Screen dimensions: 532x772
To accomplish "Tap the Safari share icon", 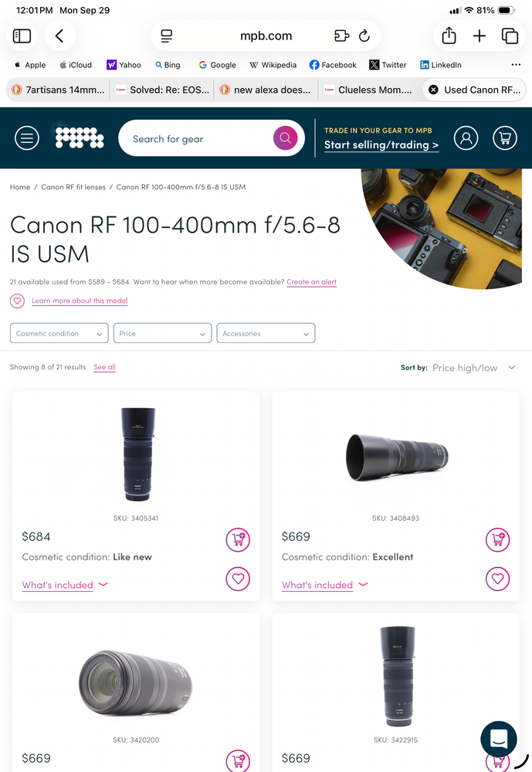I will 449,36.
